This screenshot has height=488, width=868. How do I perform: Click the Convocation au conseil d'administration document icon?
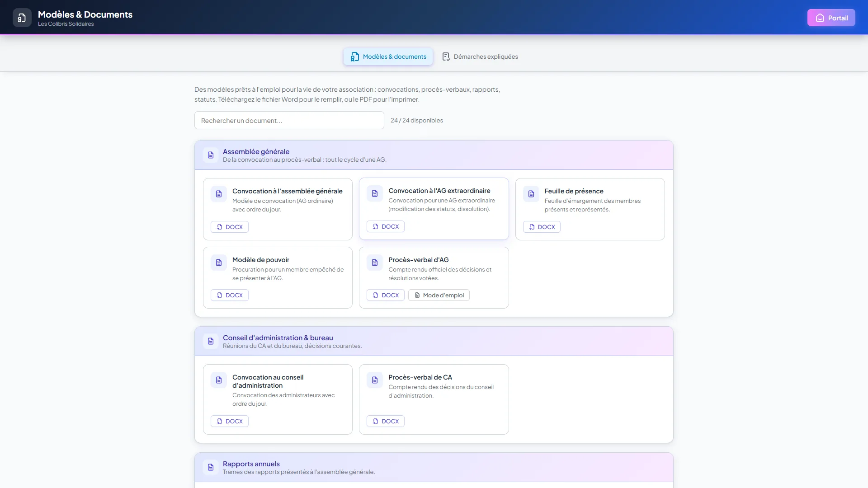pos(219,380)
